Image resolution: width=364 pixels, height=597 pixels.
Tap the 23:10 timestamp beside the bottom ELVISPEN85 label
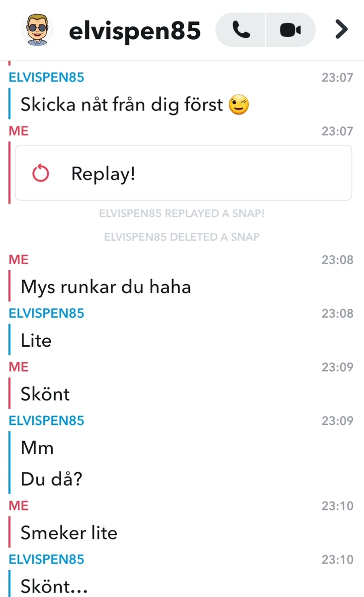pyautogui.click(x=337, y=560)
